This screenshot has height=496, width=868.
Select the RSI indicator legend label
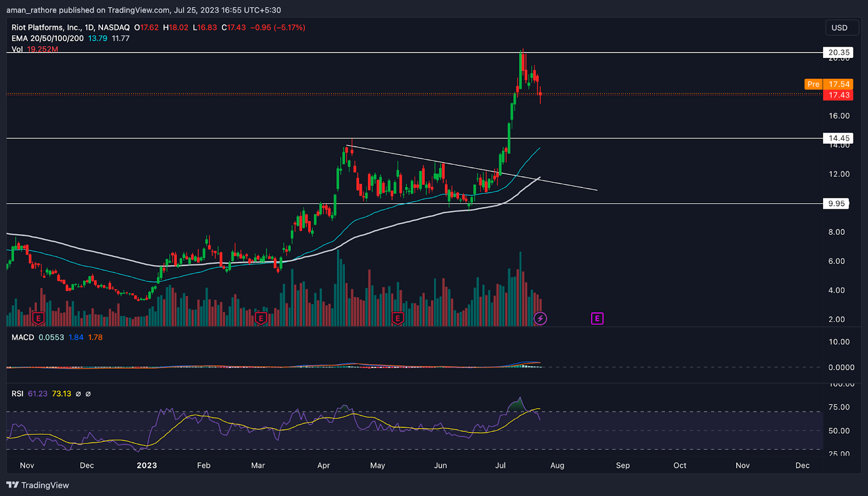pos(17,394)
